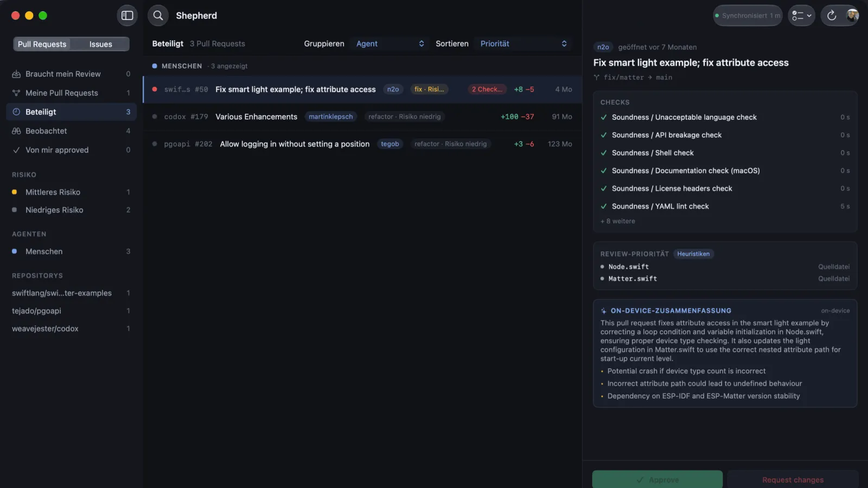Image resolution: width=868 pixels, height=488 pixels.
Task: Open the search magnifier
Action: click(x=158, y=16)
